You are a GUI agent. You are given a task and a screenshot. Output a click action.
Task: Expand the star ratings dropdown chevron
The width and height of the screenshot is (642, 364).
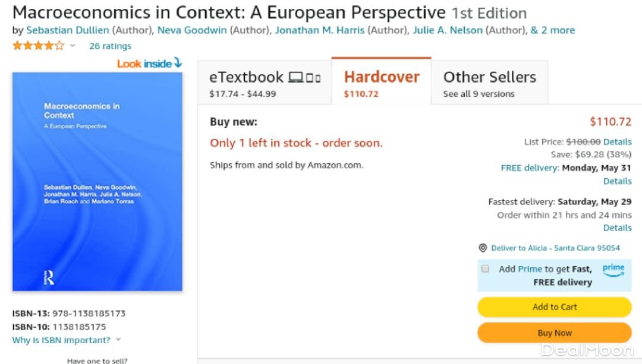[73, 46]
